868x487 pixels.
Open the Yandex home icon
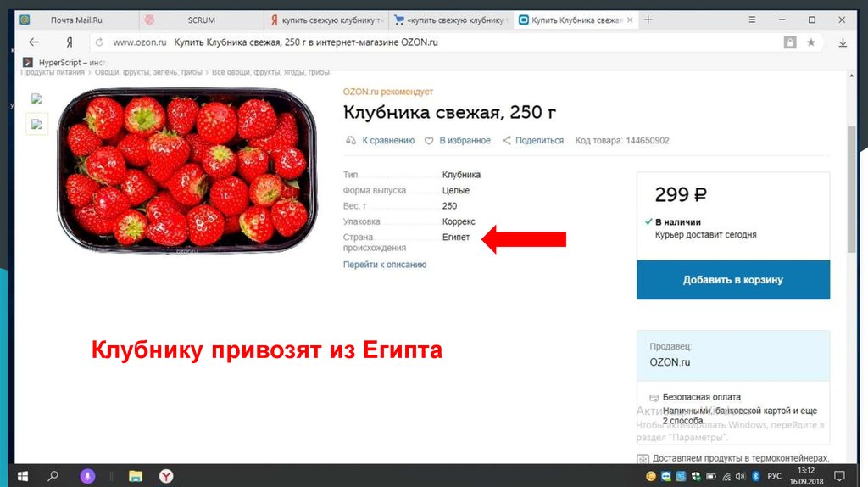(x=70, y=42)
